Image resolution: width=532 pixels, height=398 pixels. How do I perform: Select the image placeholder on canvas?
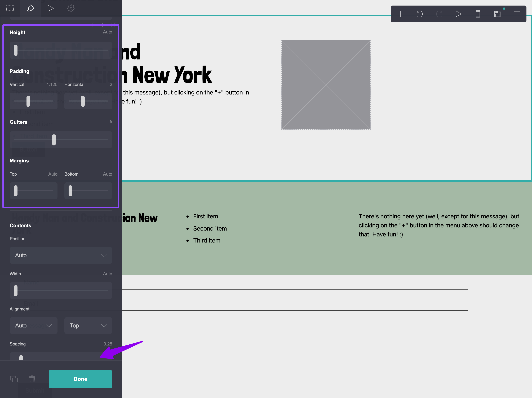click(x=326, y=85)
